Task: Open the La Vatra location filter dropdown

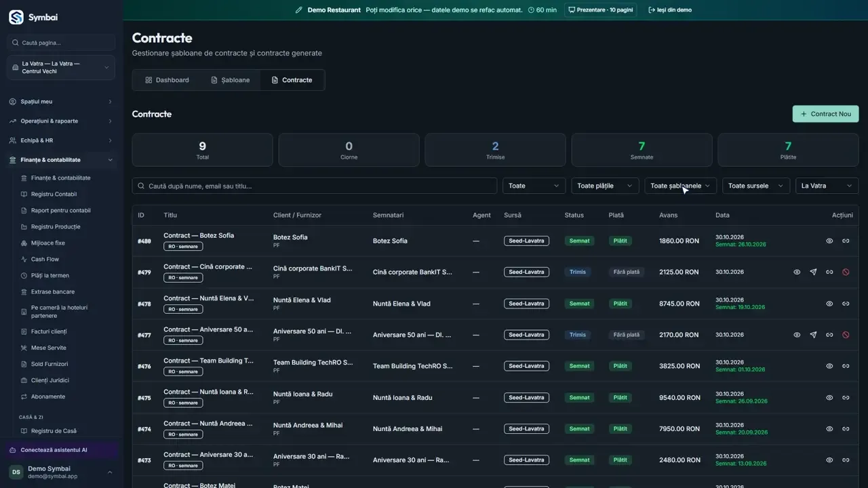Action: pyautogui.click(x=827, y=186)
